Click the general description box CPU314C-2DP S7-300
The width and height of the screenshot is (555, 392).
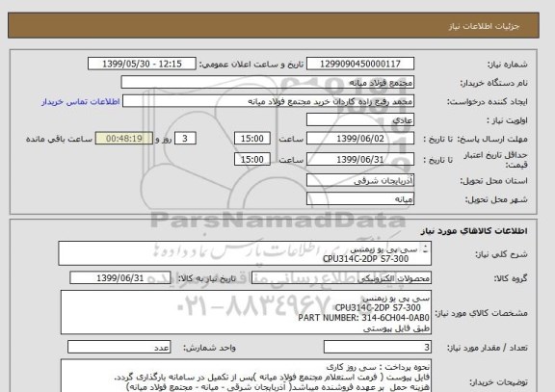tap(245, 253)
